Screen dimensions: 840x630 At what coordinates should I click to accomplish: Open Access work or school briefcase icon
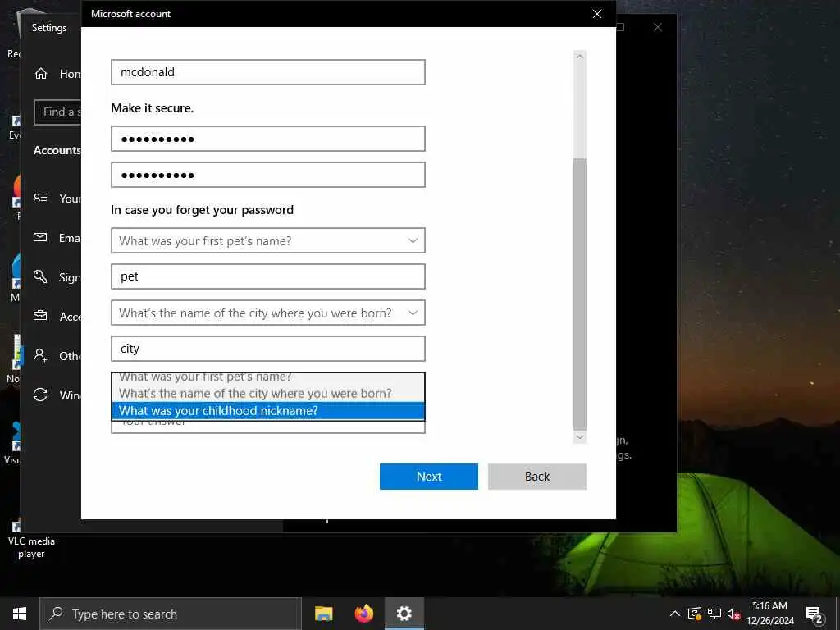[x=40, y=316]
